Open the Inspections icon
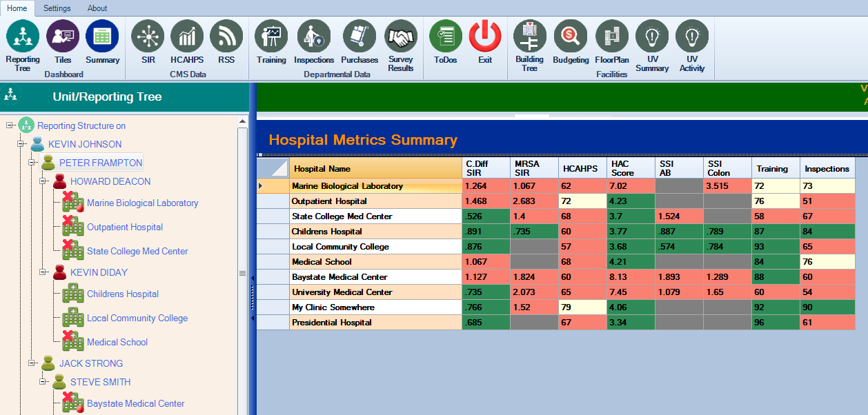Screen dimensions: 868x415 coord(314,37)
